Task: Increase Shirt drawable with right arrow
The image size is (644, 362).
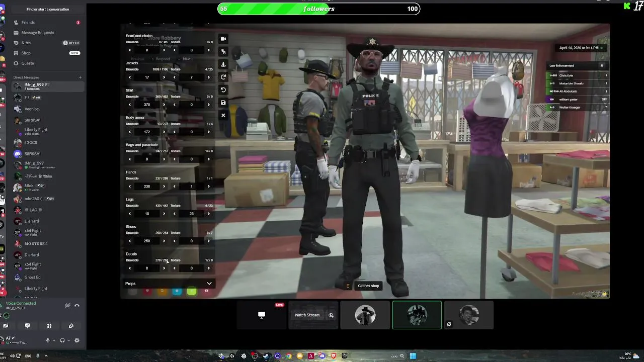Action: [164, 105]
